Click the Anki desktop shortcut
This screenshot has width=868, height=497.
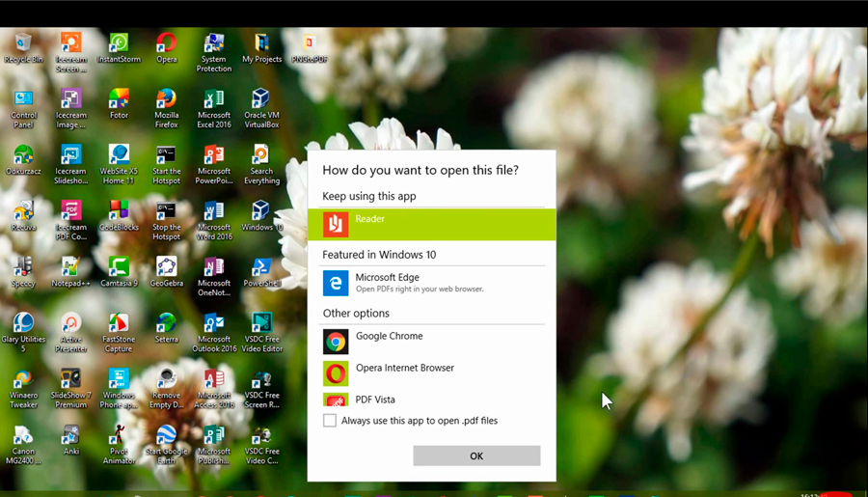pyautogui.click(x=70, y=440)
